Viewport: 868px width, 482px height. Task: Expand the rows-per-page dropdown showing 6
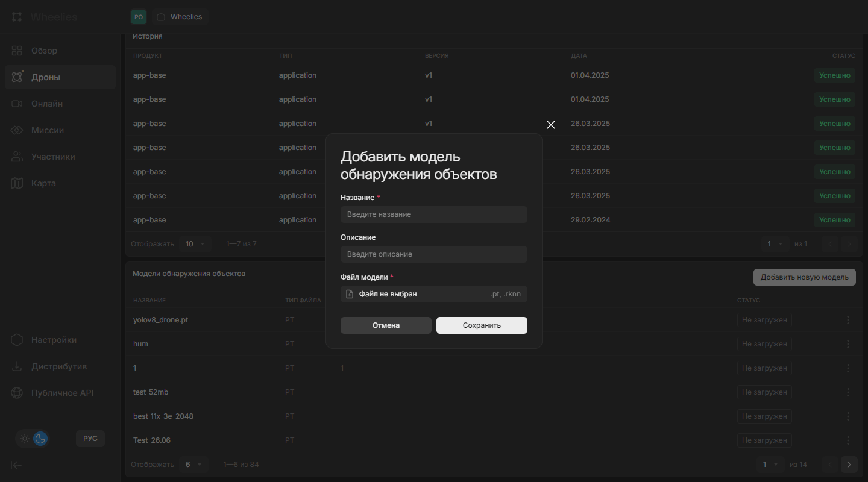[194, 465]
